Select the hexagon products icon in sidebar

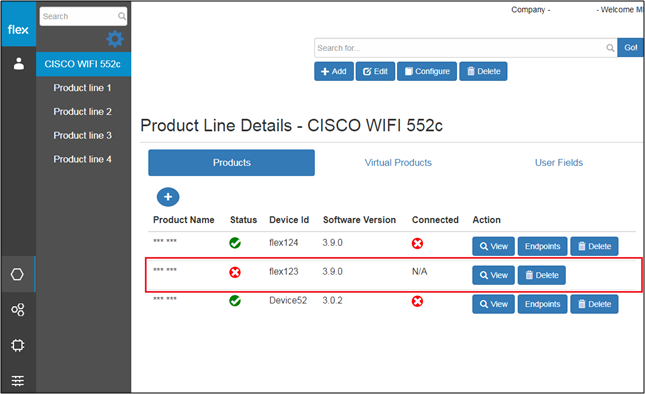click(17, 274)
